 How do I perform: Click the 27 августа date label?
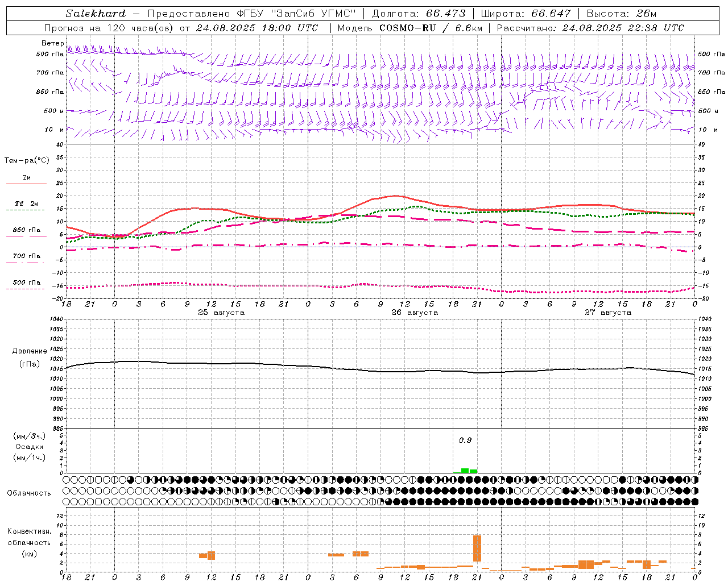pos(608,313)
